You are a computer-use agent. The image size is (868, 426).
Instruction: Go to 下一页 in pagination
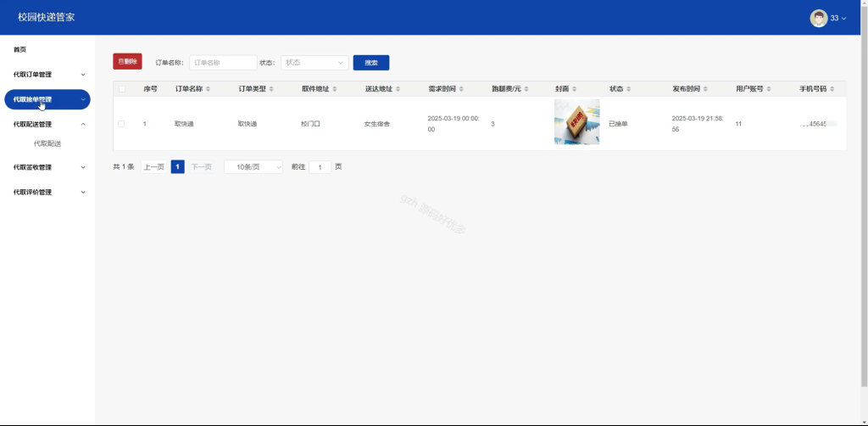pyautogui.click(x=202, y=166)
